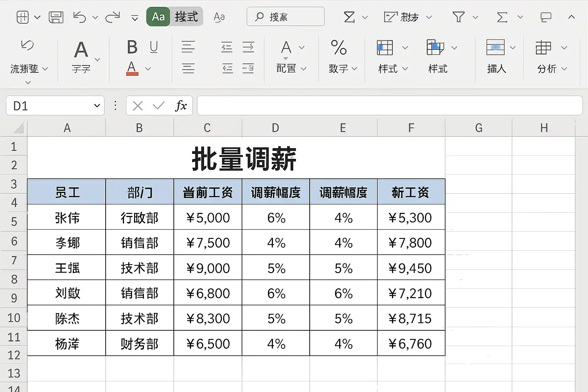Click the large A font icon
The height and width of the screenshot is (392, 588).
point(81,50)
